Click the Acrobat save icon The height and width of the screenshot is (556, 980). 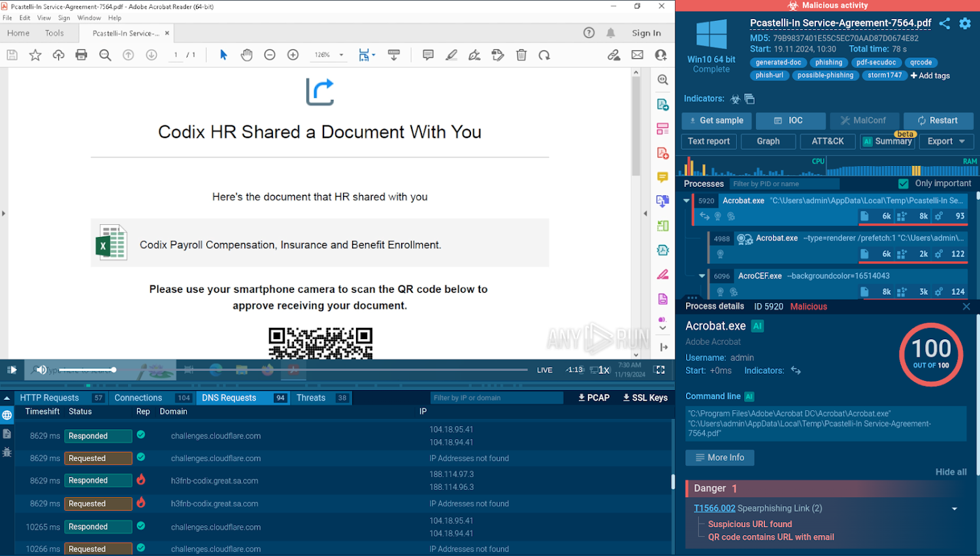[x=12, y=55]
